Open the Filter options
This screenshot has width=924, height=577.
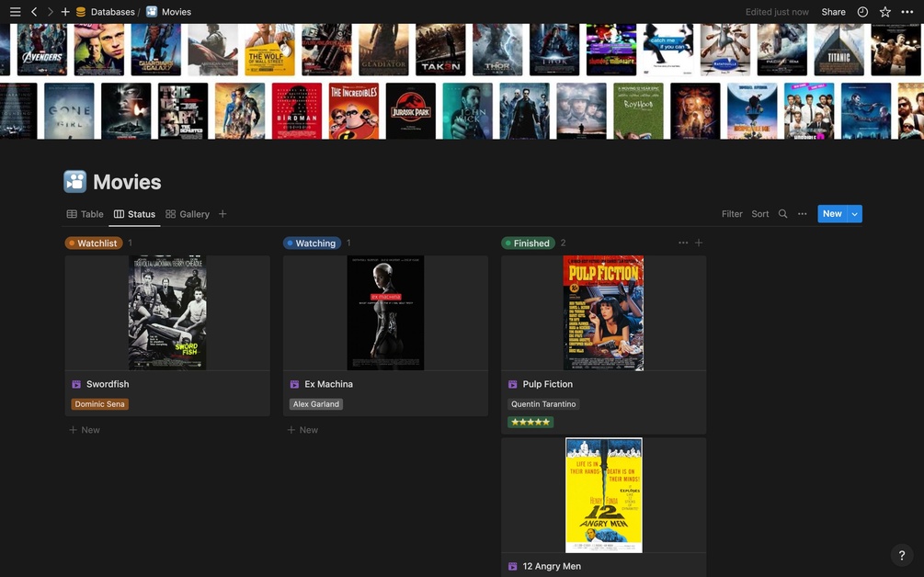point(732,214)
